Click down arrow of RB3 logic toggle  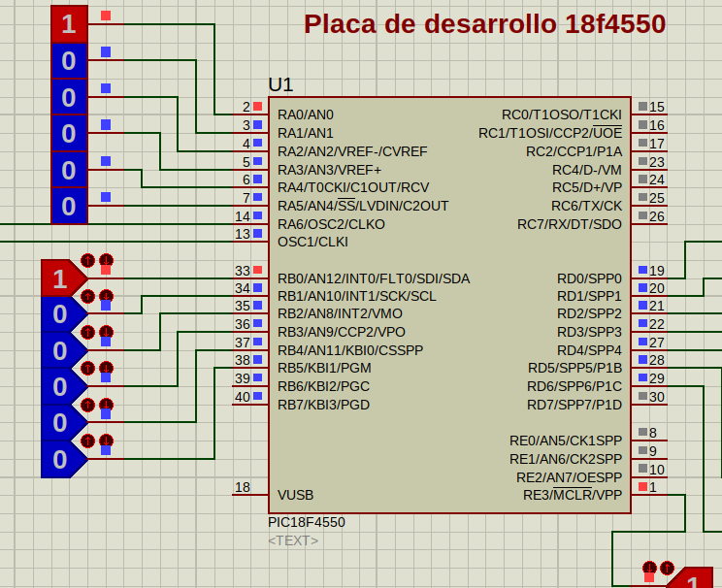pos(106,369)
